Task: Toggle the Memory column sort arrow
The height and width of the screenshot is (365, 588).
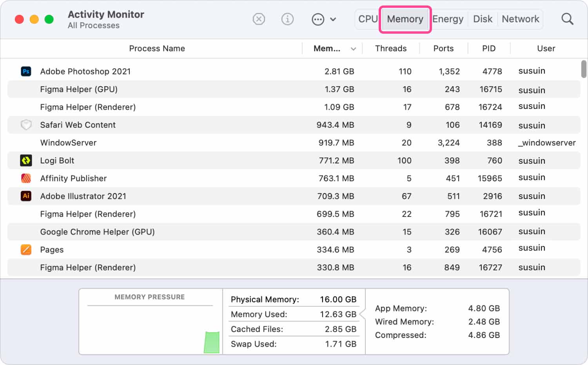Action: [353, 49]
